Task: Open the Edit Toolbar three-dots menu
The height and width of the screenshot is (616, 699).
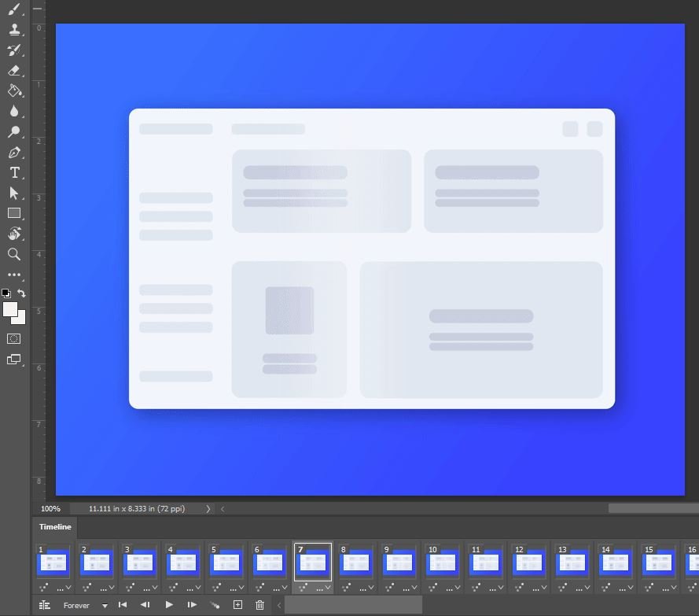Action: click(x=14, y=275)
